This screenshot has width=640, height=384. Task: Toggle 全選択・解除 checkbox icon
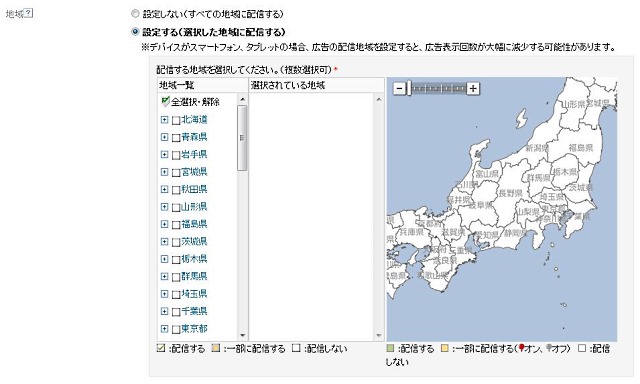(x=165, y=101)
